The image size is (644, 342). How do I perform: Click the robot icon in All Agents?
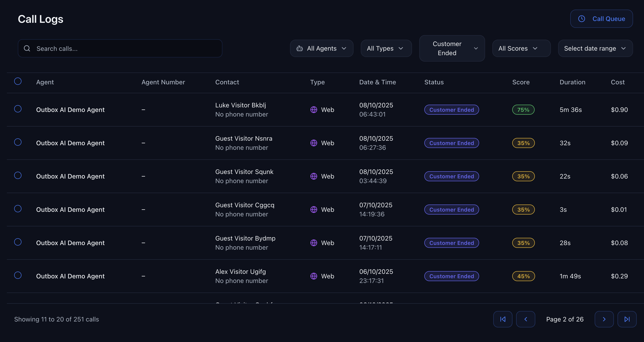point(299,48)
